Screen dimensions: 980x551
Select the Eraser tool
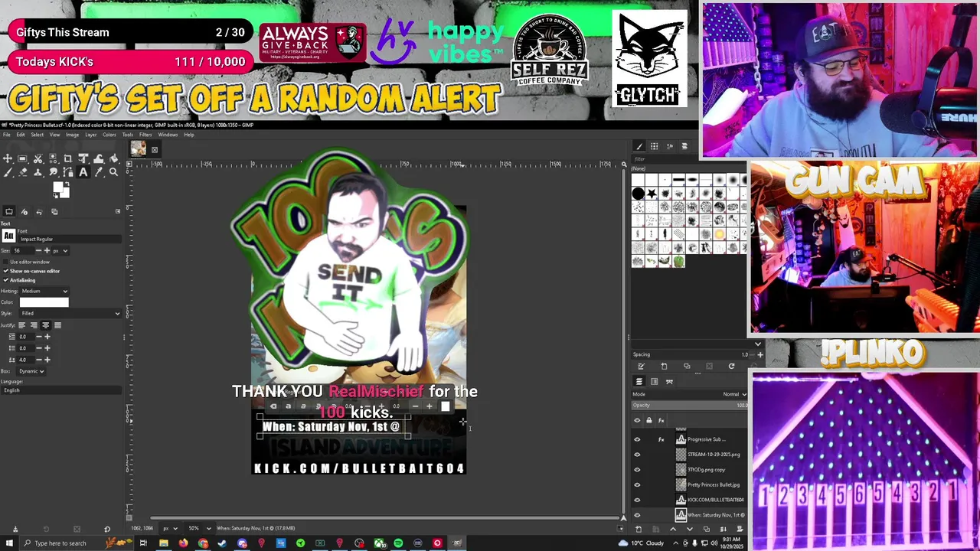pyautogui.click(x=22, y=172)
